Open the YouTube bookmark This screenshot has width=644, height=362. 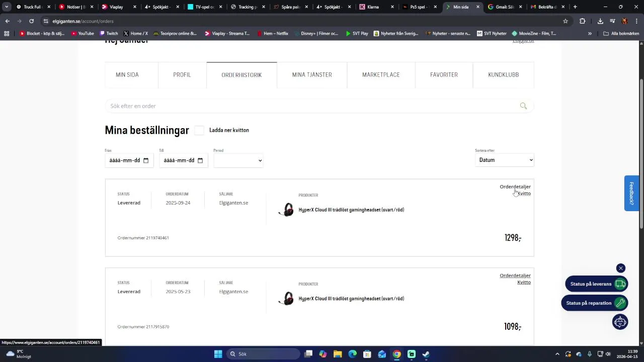pos(83,34)
